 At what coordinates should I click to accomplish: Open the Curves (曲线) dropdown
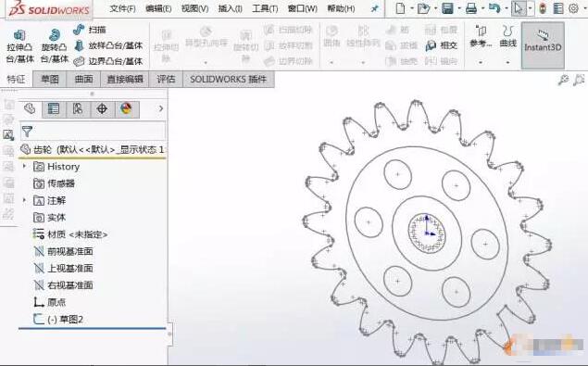click(508, 45)
